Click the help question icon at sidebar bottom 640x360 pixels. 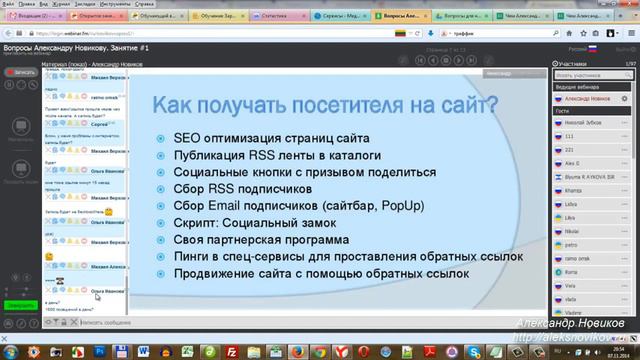34,324
